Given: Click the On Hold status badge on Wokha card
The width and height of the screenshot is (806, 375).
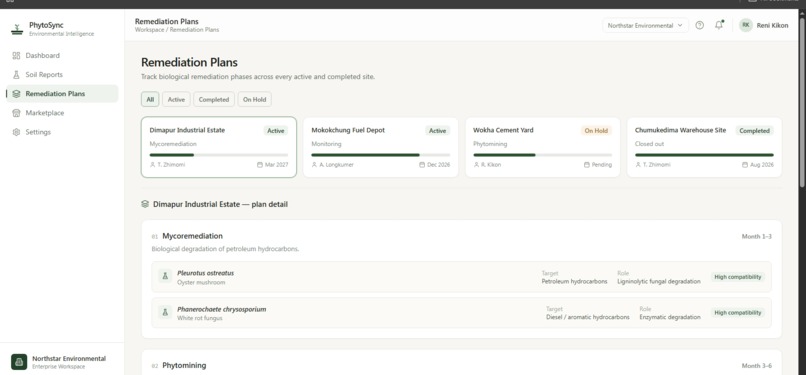Looking at the screenshot, I should [596, 131].
